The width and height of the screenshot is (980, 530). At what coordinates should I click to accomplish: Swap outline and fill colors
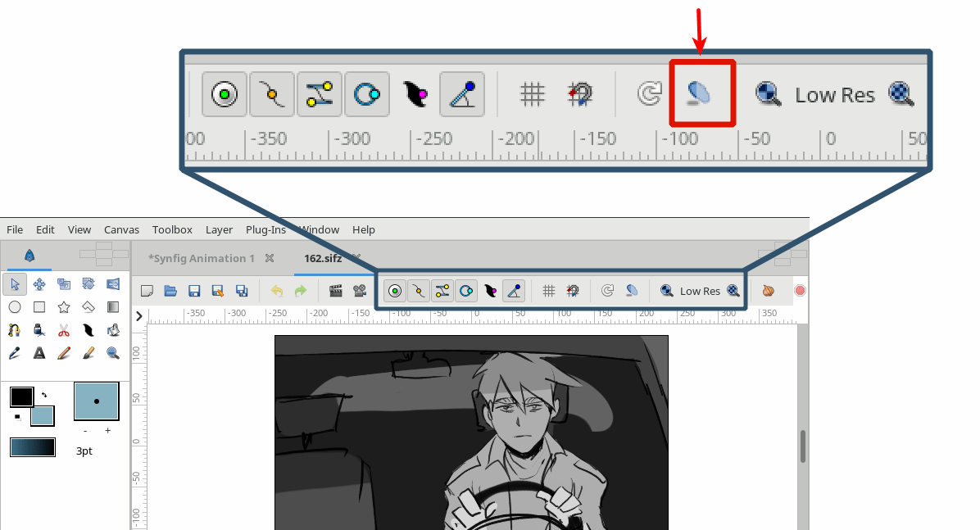click(43, 394)
